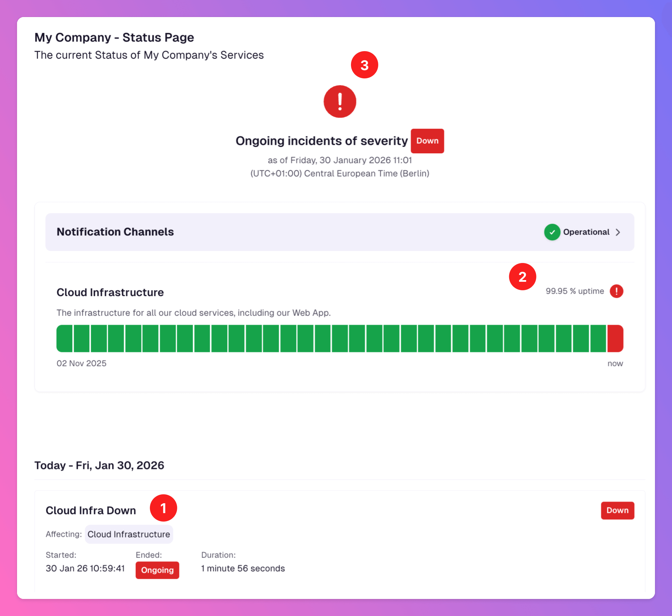Click red warning icon beside uptime percentage
The height and width of the screenshot is (616, 672).
[616, 291]
